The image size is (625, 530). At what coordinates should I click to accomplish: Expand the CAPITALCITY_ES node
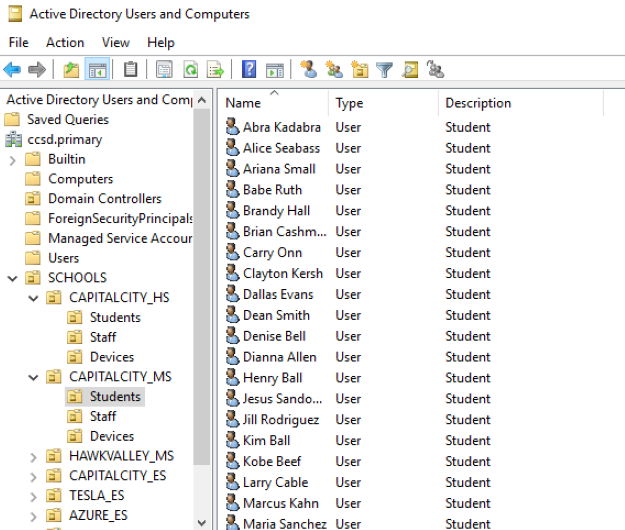pyautogui.click(x=33, y=477)
